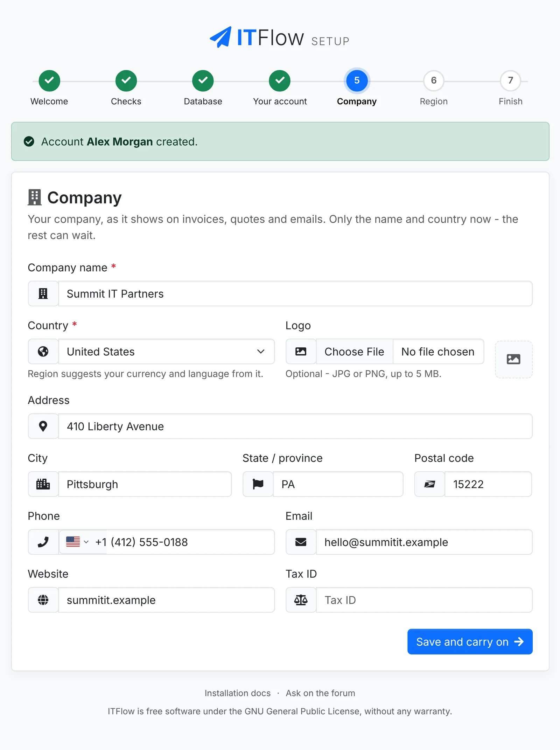This screenshot has height=750, width=560.
Task: Click the 'Region suggests your currency' hint text
Action: point(145,374)
